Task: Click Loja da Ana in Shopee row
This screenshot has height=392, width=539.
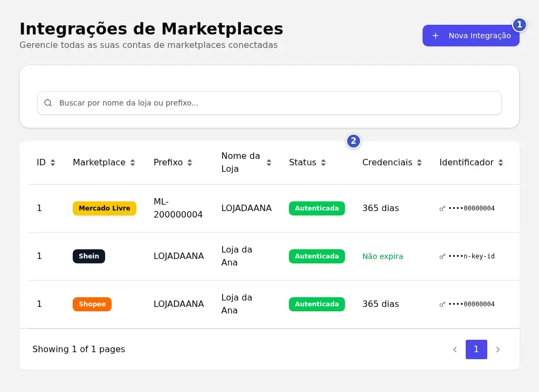Action: (237, 304)
